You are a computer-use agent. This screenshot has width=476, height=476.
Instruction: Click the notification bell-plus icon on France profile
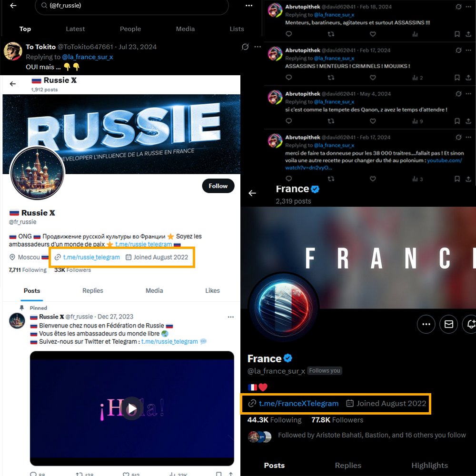pos(470,324)
